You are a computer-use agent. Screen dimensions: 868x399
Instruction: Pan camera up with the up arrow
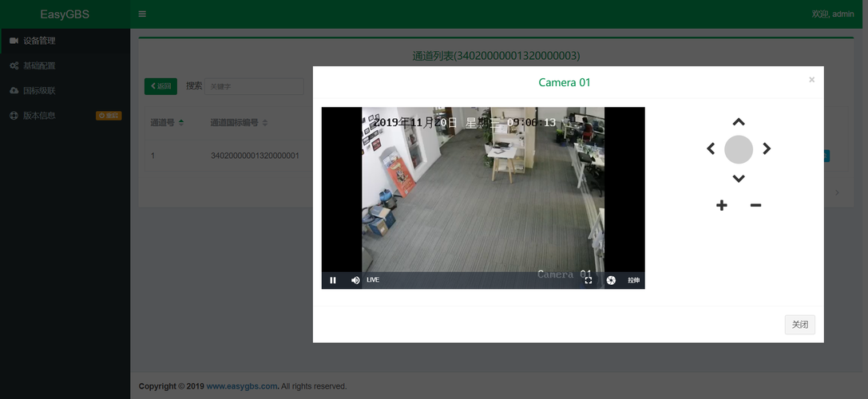[739, 122]
